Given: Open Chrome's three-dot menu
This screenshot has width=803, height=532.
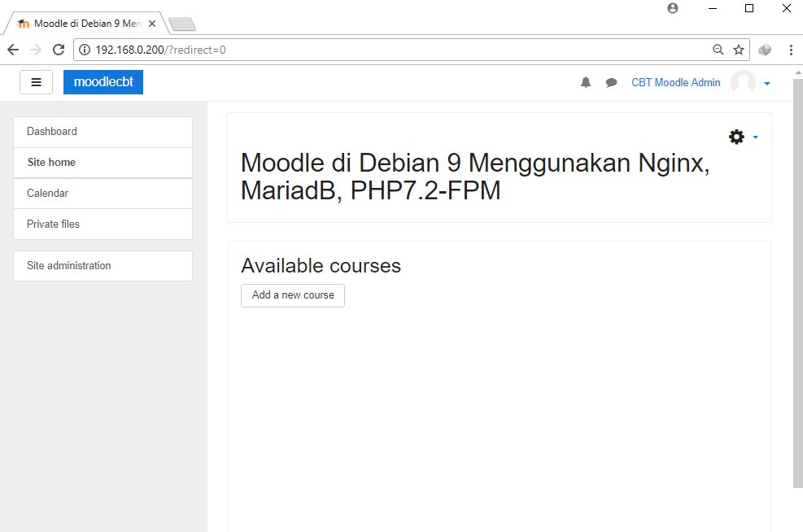Looking at the screenshot, I should 792,50.
